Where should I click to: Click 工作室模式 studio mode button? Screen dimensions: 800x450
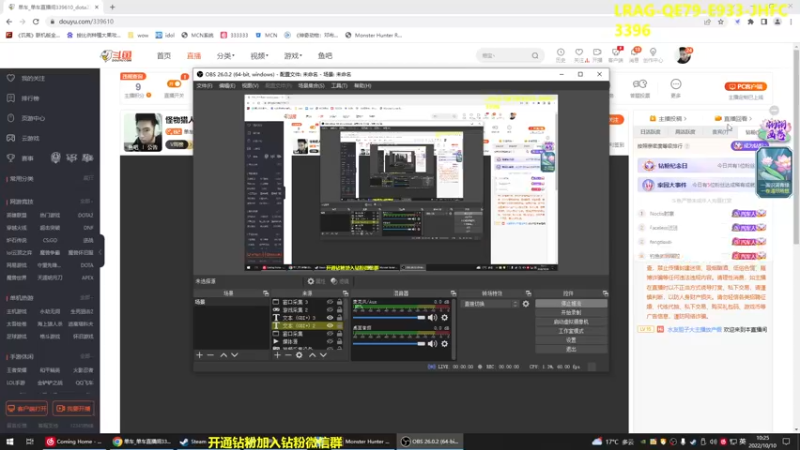click(571, 331)
